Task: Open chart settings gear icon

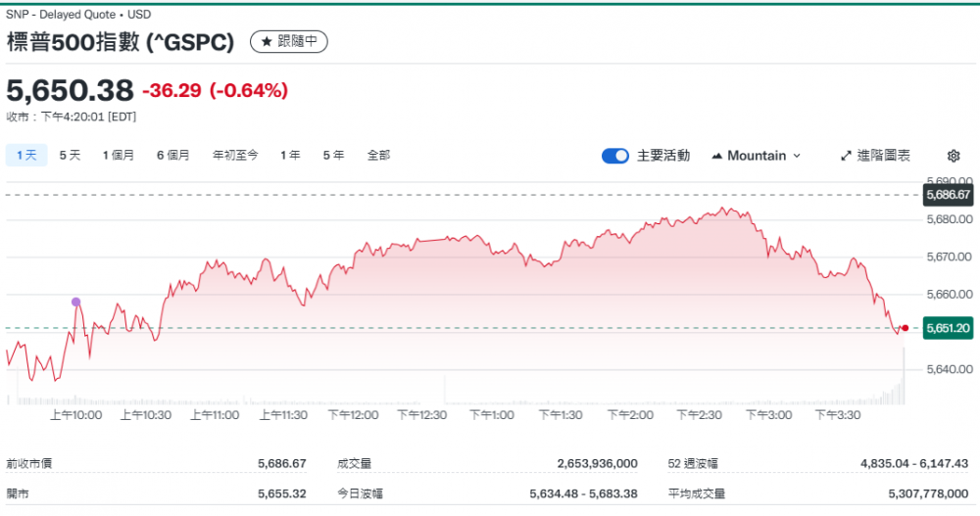Action: coord(954,156)
